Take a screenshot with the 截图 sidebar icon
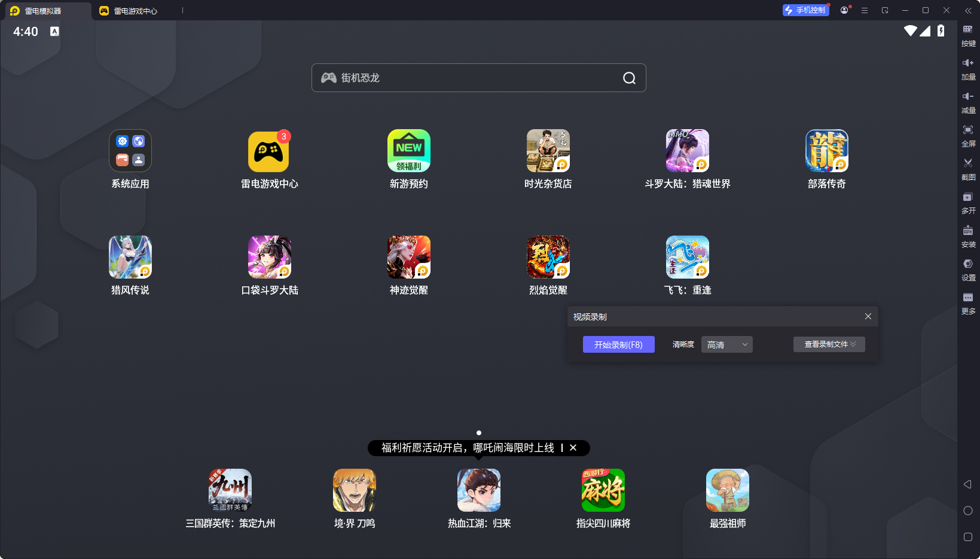 click(x=968, y=169)
